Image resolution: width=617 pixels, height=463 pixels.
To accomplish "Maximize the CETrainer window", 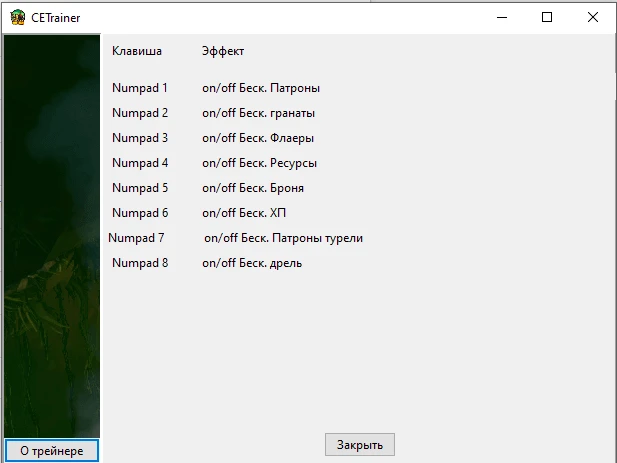I will (x=547, y=17).
